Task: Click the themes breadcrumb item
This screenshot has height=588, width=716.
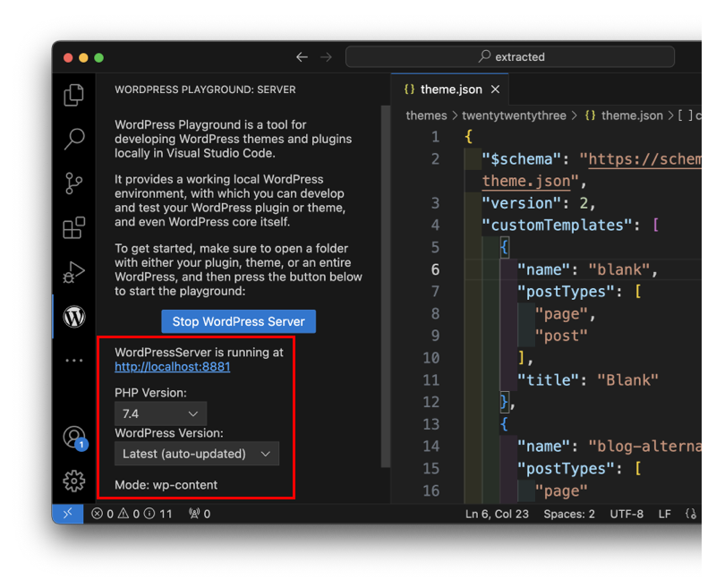Action: point(427,115)
